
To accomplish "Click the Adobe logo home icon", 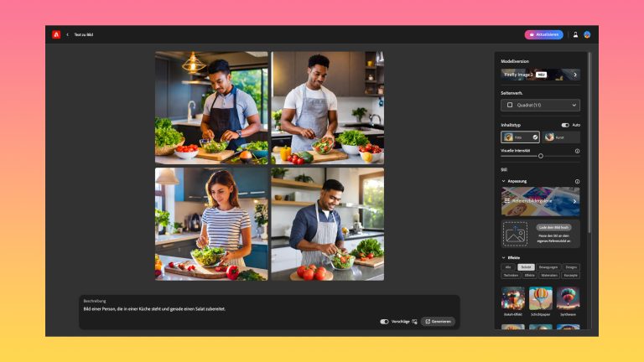I will [x=56, y=34].
